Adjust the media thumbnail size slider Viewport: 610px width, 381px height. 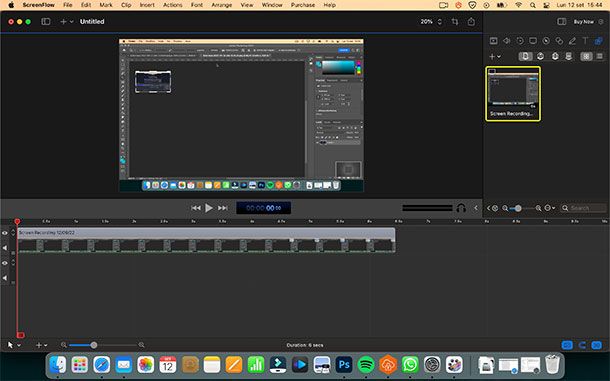tap(518, 208)
